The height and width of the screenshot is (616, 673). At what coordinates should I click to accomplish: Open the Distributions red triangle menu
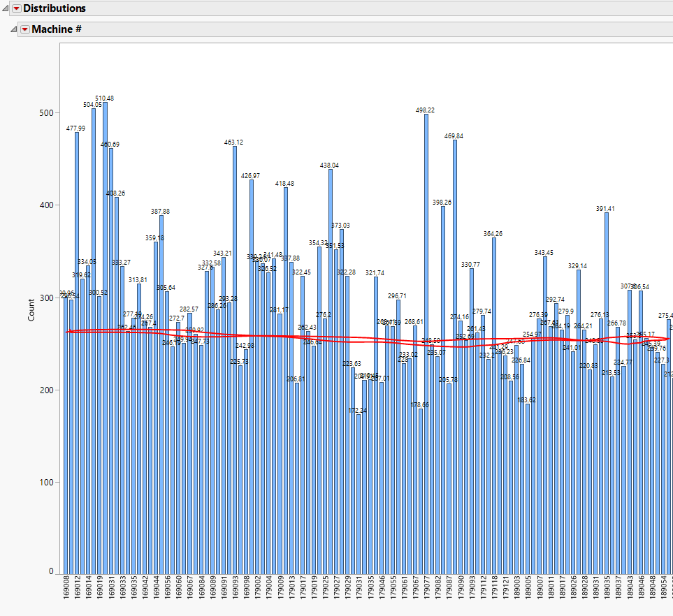point(17,8)
